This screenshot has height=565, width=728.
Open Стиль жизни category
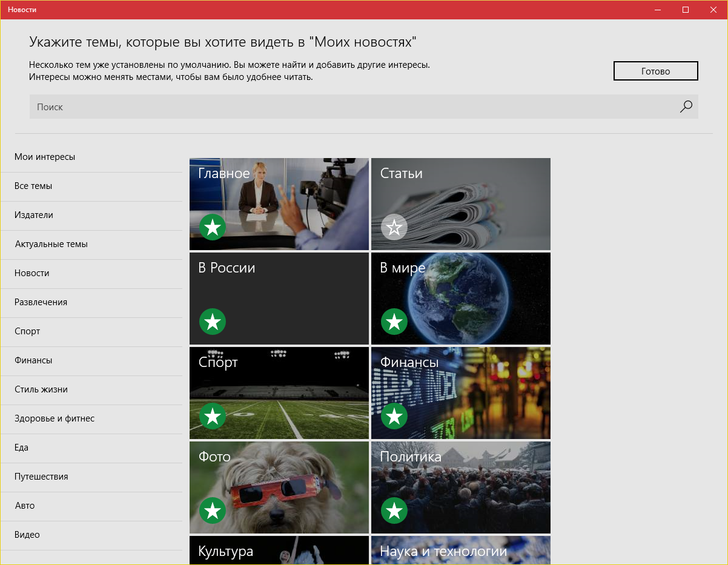(91, 389)
